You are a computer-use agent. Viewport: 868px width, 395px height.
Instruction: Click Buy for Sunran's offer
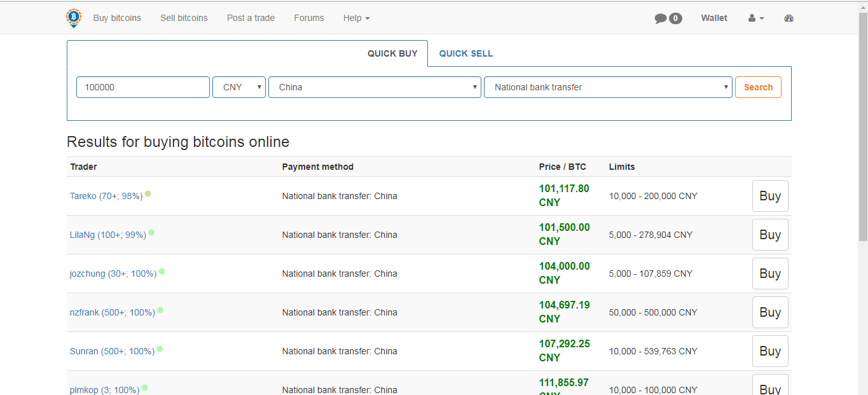coord(770,351)
